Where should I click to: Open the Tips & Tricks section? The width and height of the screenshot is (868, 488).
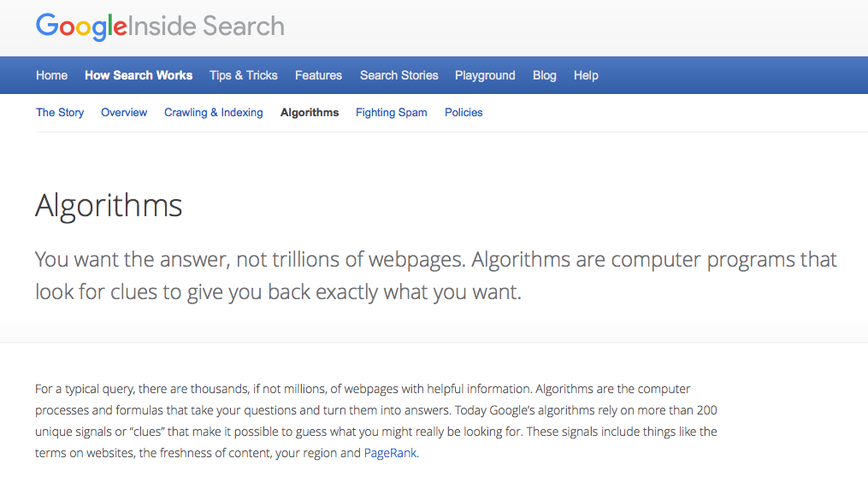coord(244,75)
